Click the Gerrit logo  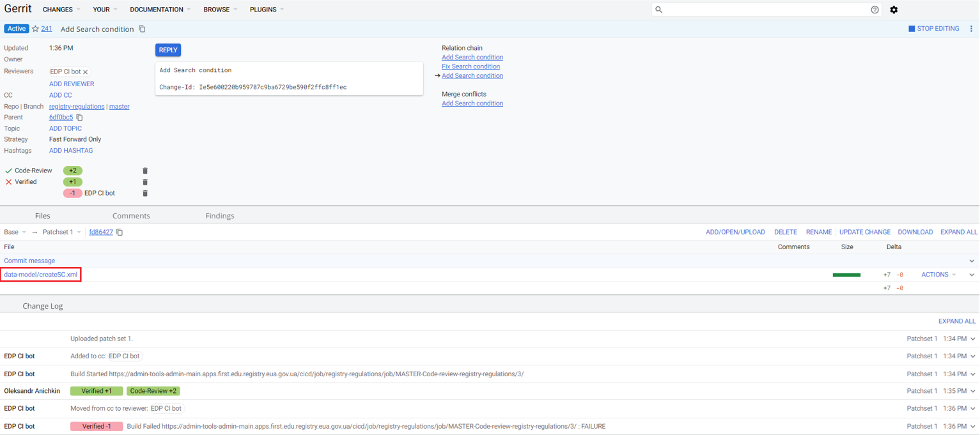click(x=18, y=9)
